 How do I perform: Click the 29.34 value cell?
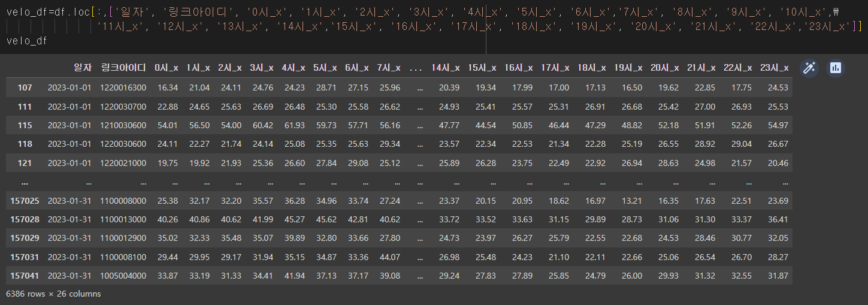tap(390, 144)
